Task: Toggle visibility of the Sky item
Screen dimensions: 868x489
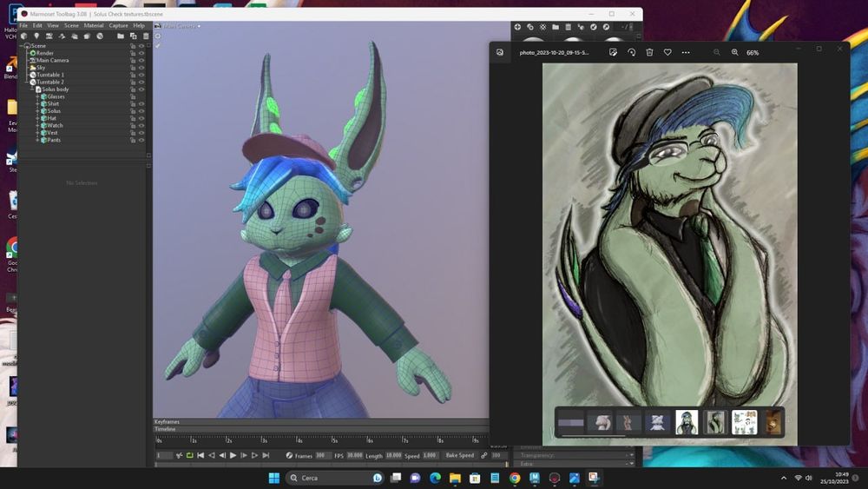Action: point(141,68)
